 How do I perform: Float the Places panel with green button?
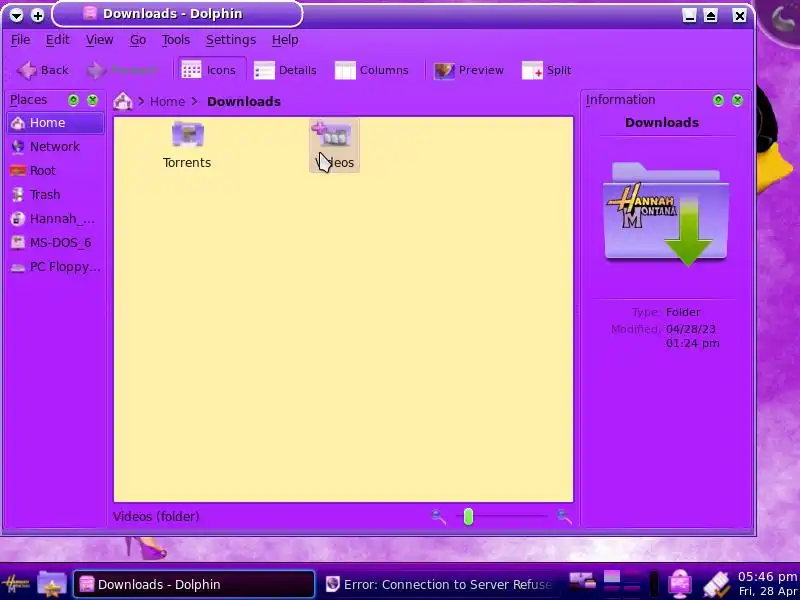(x=73, y=100)
